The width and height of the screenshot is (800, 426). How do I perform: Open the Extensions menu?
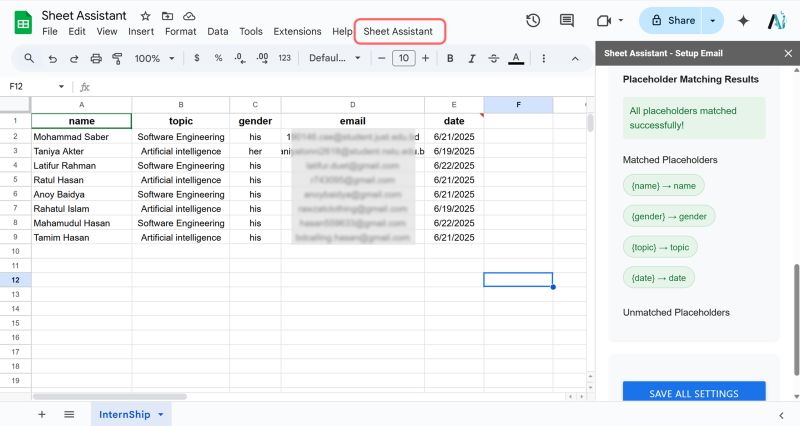pos(297,31)
